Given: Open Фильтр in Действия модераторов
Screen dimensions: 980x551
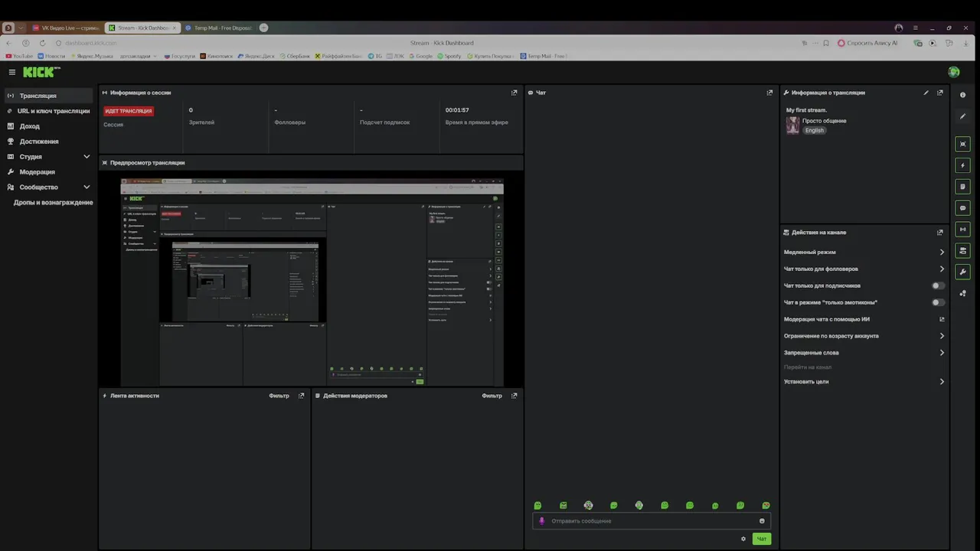Looking at the screenshot, I should [492, 396].
